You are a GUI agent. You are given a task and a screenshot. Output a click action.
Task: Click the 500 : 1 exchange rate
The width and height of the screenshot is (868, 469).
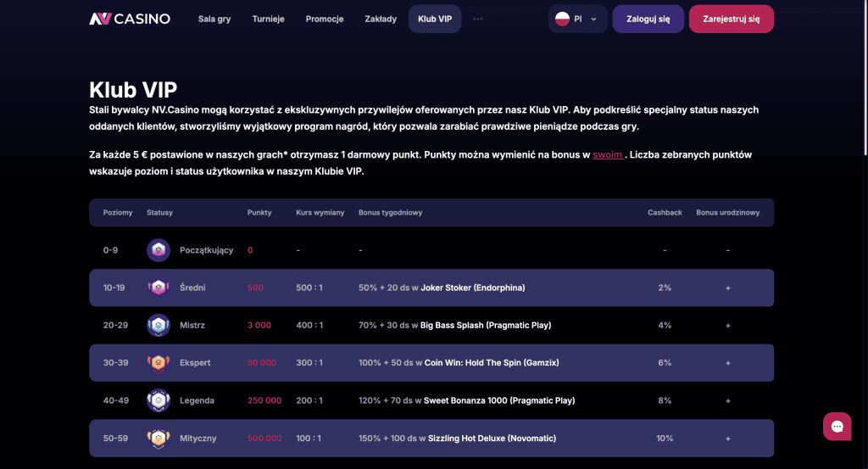click(x=309, y=288)
